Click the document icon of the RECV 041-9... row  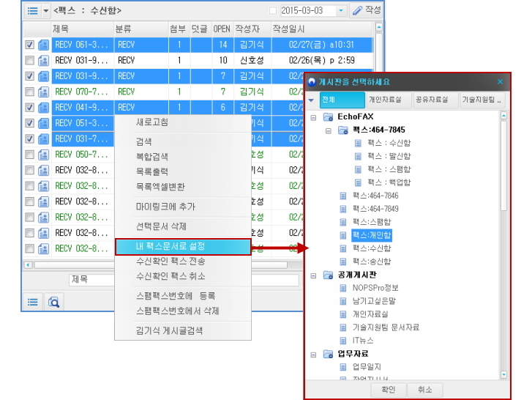pos(43,107)
